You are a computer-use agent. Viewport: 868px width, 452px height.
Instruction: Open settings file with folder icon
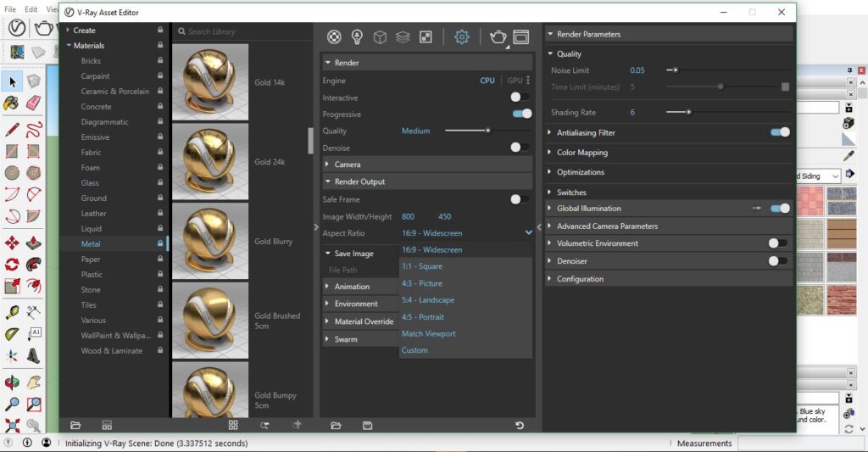point(336,426)
